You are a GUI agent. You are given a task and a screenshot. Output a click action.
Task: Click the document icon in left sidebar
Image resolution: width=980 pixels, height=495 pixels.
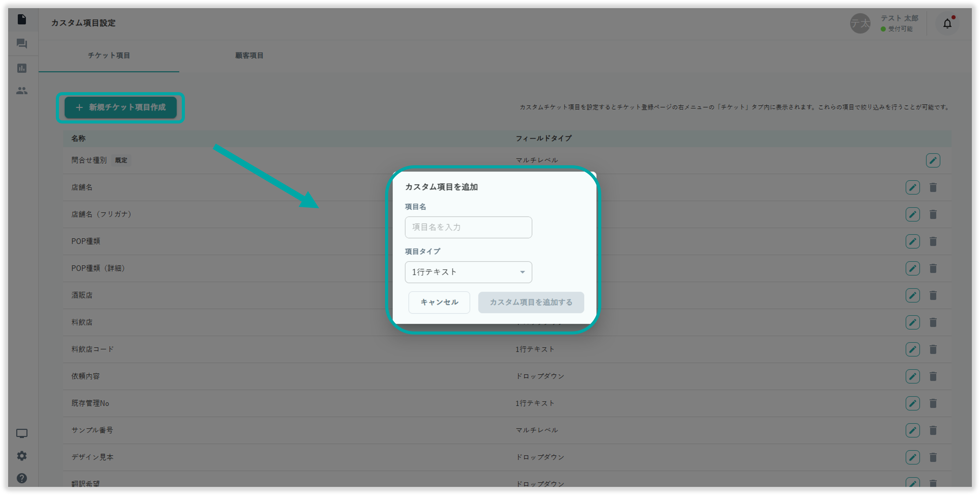tap(22, 19)
